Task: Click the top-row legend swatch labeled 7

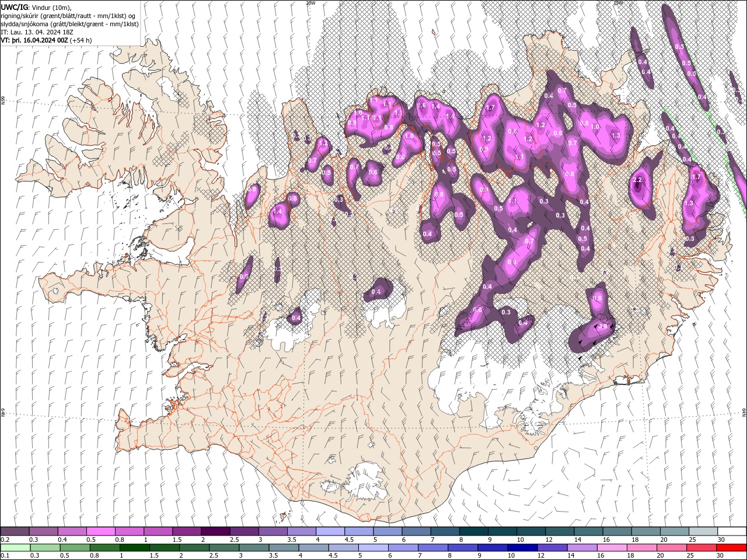Action: click(x=445, y=531)
